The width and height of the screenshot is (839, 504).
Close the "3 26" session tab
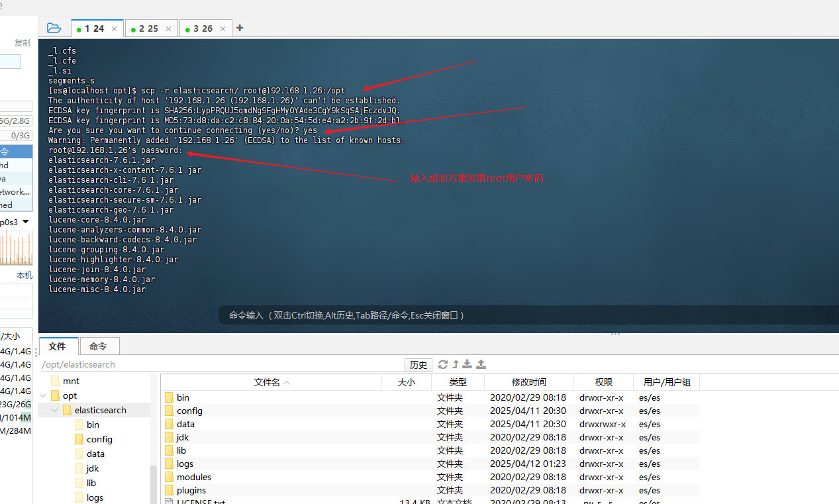click(222, 28)
